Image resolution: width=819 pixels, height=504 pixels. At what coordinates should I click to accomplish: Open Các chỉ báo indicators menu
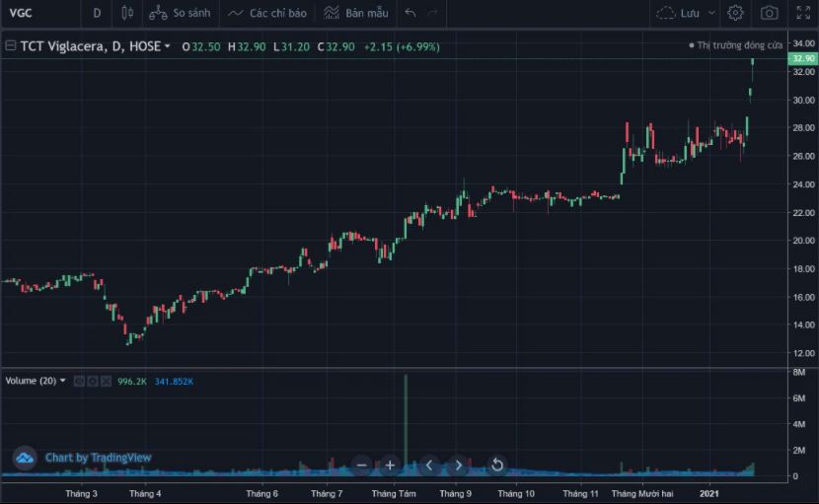point(266,13)
